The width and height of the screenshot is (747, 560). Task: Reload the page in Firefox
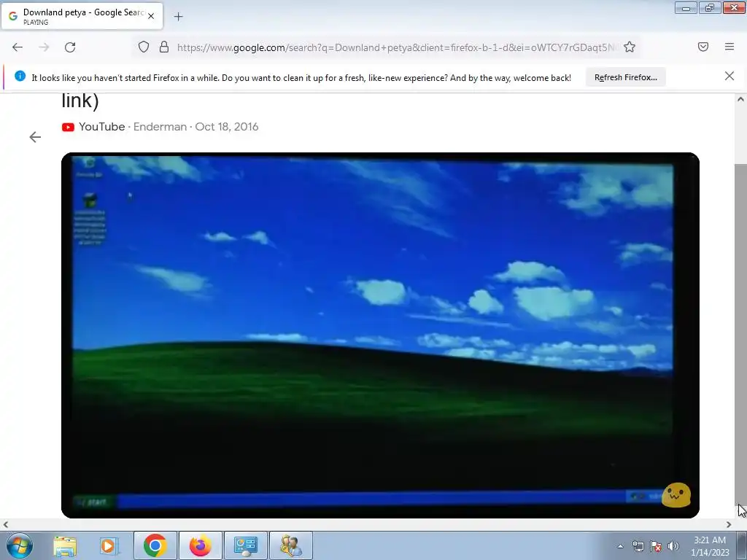pyautogui.click(x=70, y=47)
